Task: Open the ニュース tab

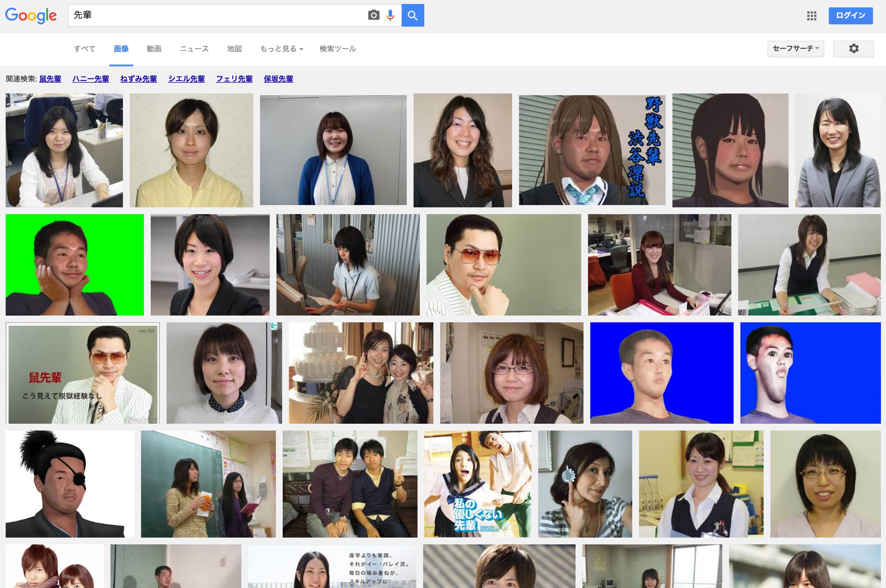Action: pyautogui.click(x=194, y=49)
